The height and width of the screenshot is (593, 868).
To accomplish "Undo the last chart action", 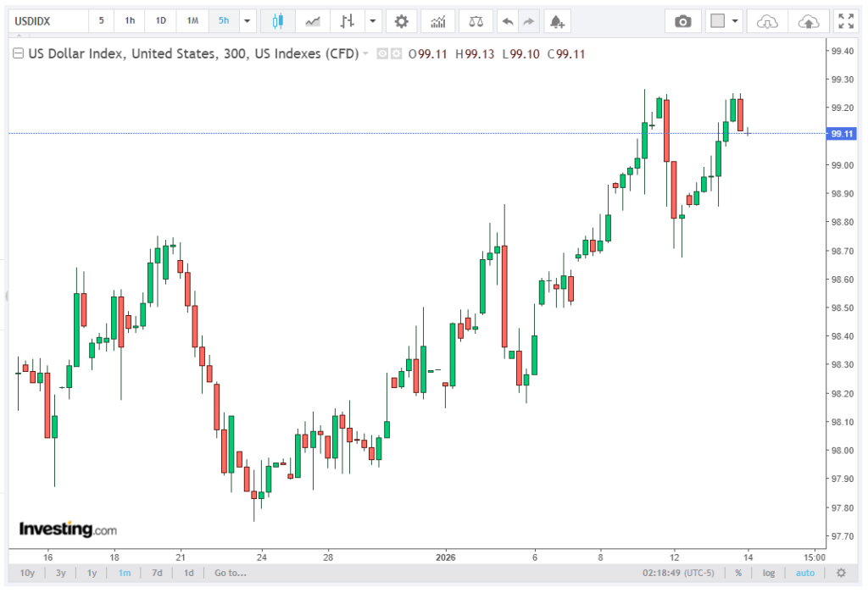I will pos(507,21).
